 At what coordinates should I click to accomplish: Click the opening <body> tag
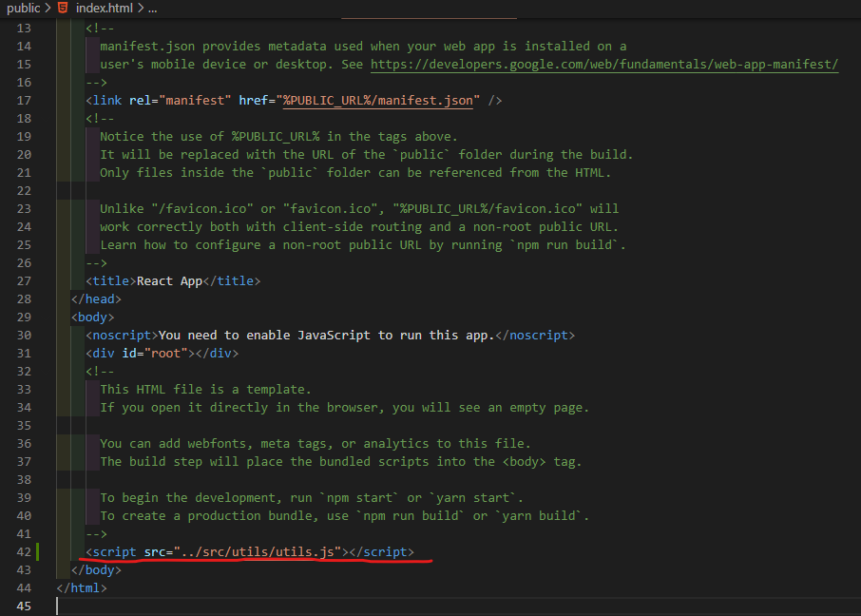click(x=92, y=318)
